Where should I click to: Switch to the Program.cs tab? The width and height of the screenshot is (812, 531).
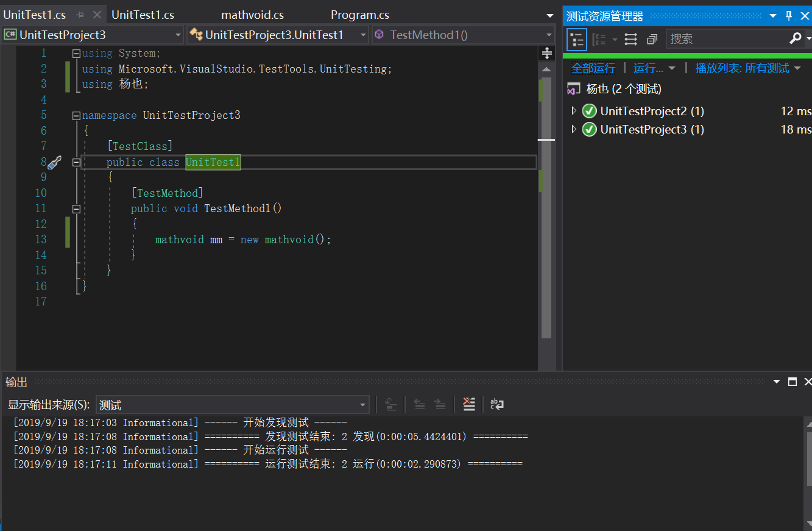click(360, 15)
